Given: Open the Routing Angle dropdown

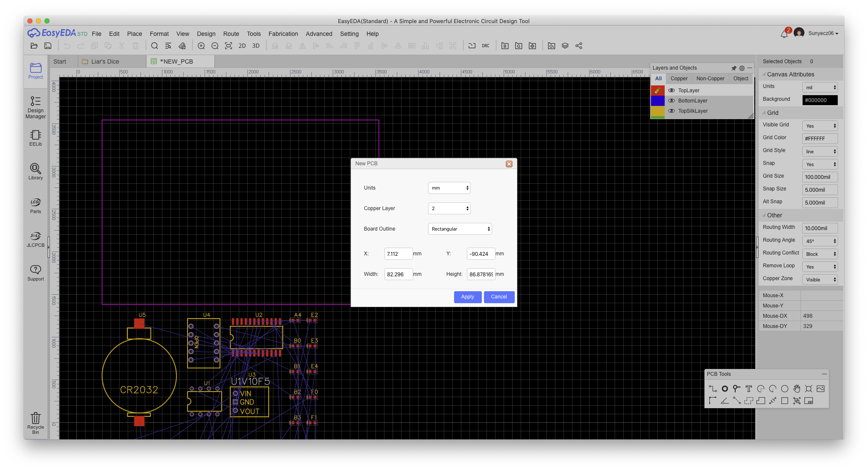Looking at the screenshot, I should coord(820,241).
